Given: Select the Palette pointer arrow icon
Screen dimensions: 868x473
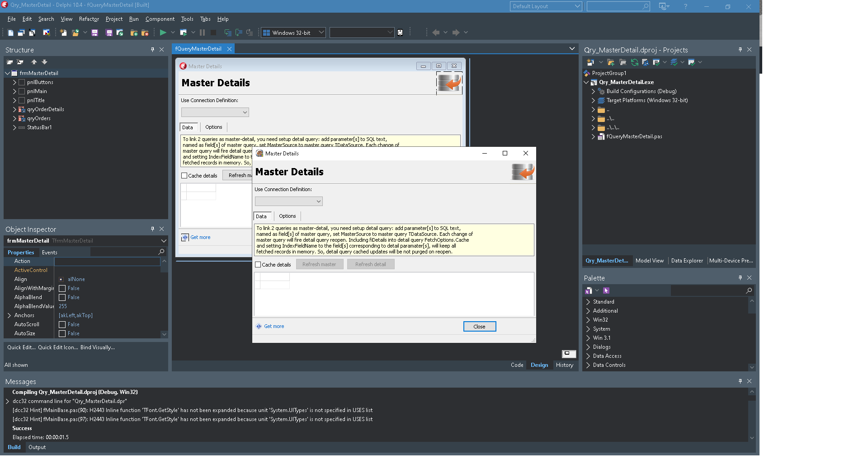Looking at the screenshot, I should (606, 290).
